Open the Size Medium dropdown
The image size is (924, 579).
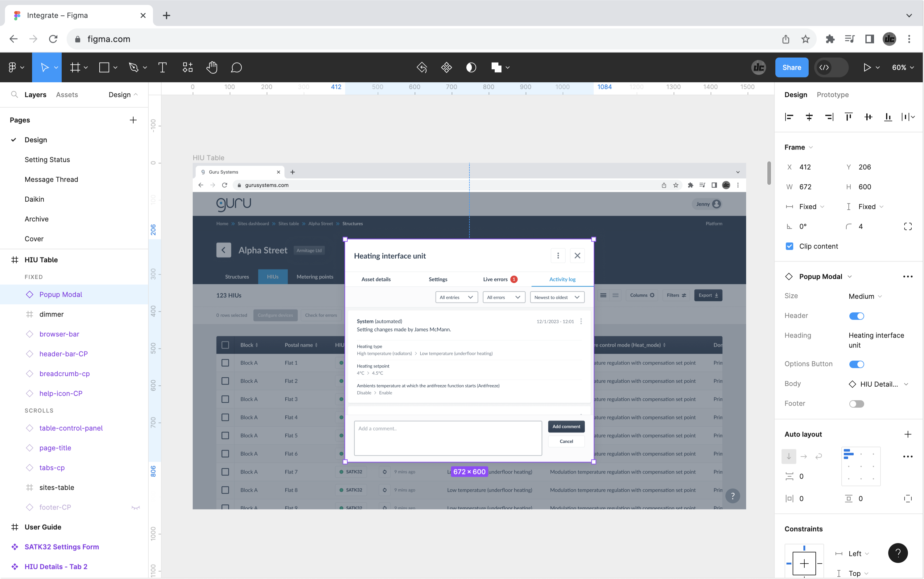pyautogui.click(x=865, y=296)
